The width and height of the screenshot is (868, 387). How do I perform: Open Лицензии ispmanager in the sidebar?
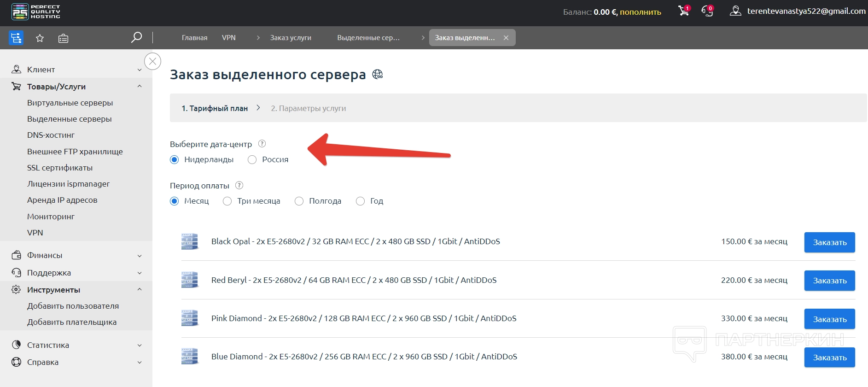pos(69,184)
